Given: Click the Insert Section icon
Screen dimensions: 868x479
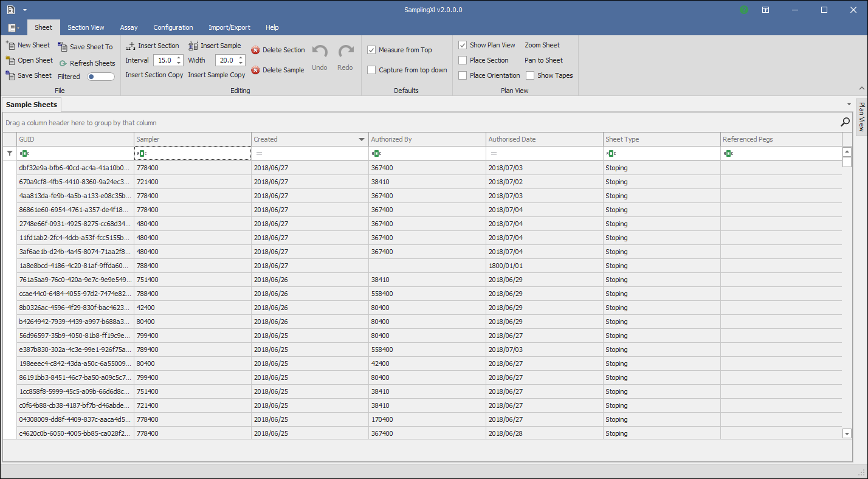Looking at the screenshot, I should 131,46.
